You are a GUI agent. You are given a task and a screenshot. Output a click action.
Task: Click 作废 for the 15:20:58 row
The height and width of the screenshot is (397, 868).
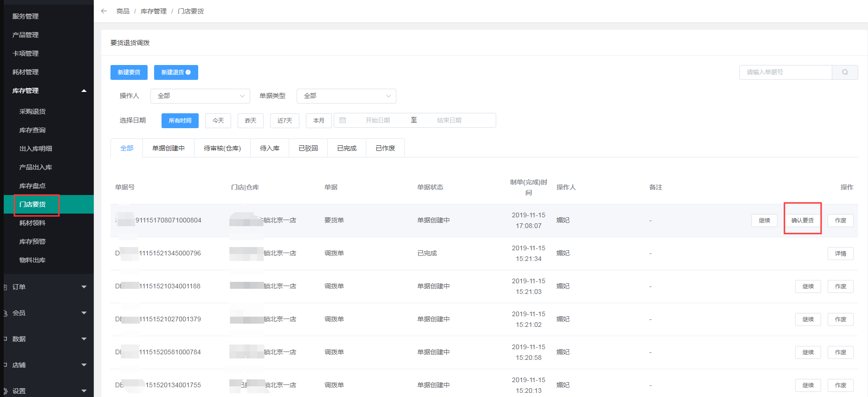tap(841, 352)
